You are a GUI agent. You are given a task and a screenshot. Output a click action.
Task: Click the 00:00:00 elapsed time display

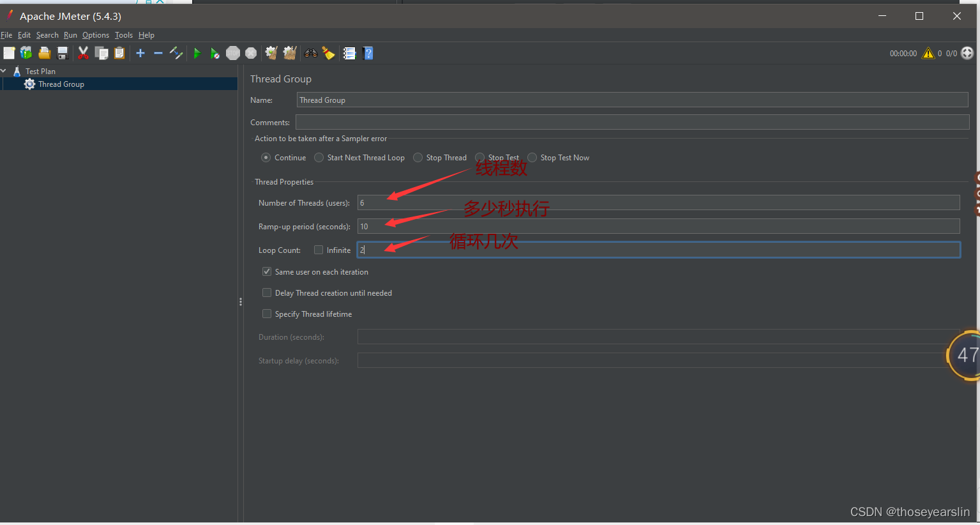click(x=903, y=54)
